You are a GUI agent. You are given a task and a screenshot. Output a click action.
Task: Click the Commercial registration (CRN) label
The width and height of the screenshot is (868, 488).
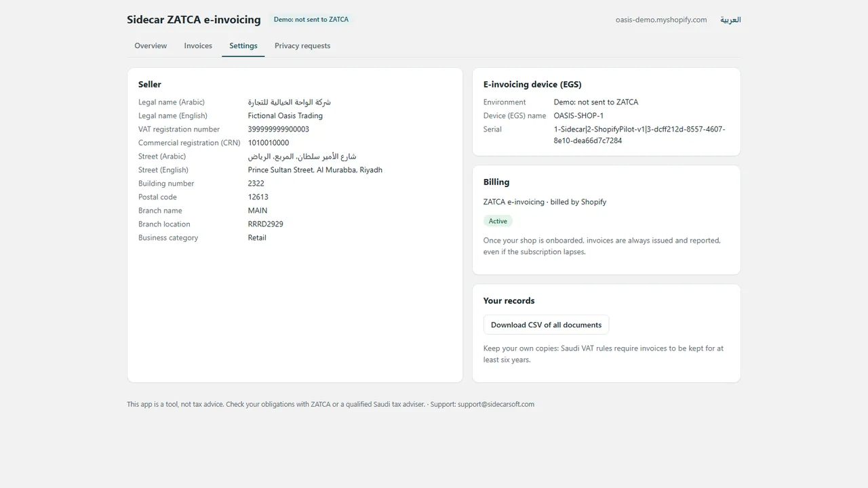coord(189,143)
